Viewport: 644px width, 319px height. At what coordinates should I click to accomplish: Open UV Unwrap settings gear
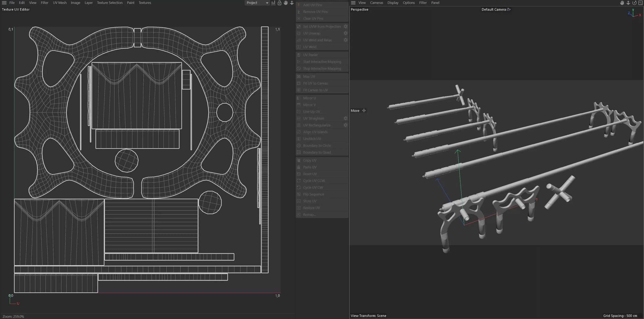click(x=345, y=33)
